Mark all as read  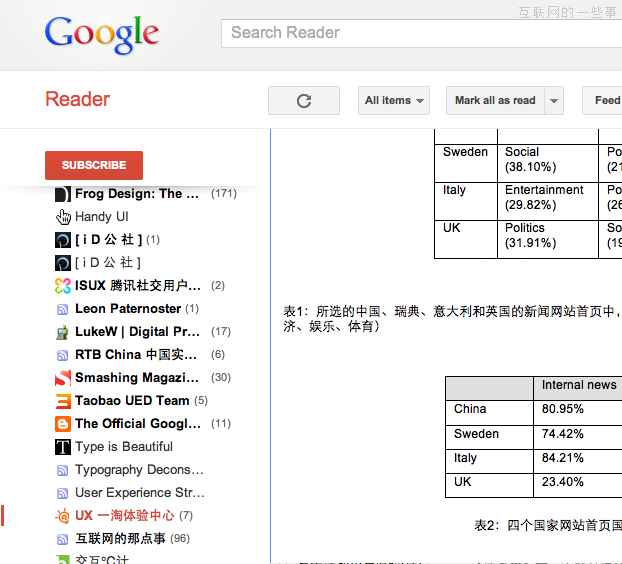click(495, 101)
